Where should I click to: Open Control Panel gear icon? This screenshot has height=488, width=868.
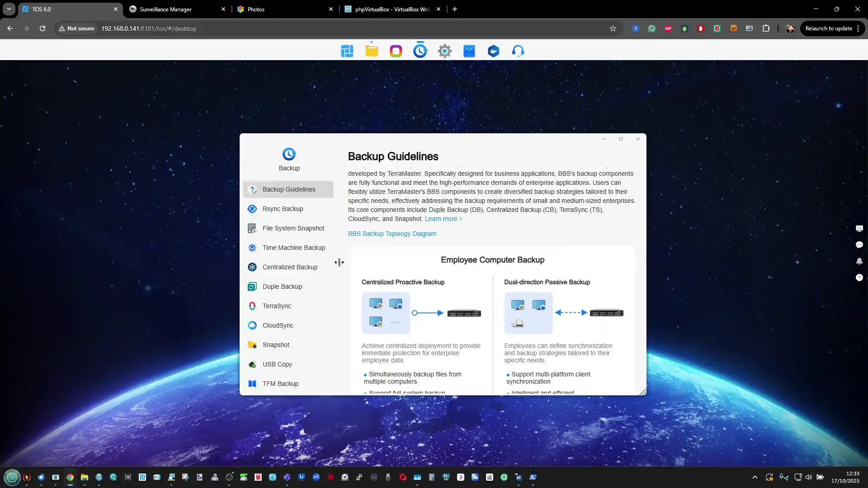point(445,51)
